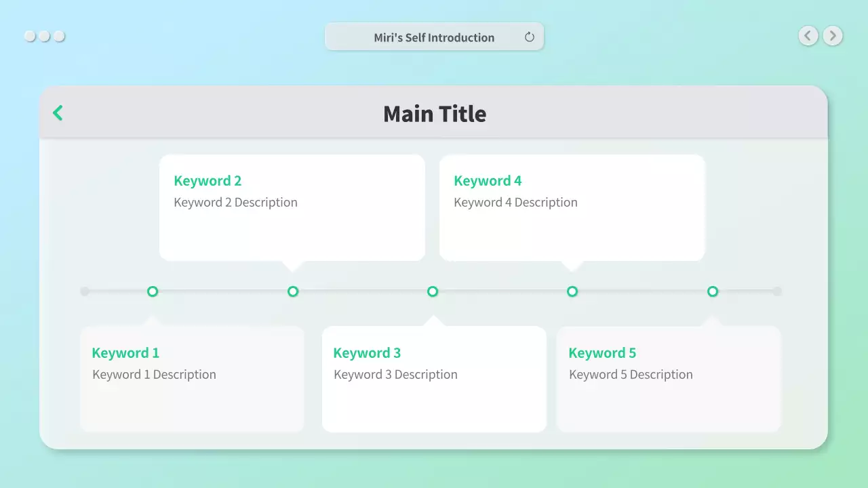The height and width of the screenshot is (488, 868).
Task: Click the Miri's Self Introduction address bar
Action: (434, 37)
